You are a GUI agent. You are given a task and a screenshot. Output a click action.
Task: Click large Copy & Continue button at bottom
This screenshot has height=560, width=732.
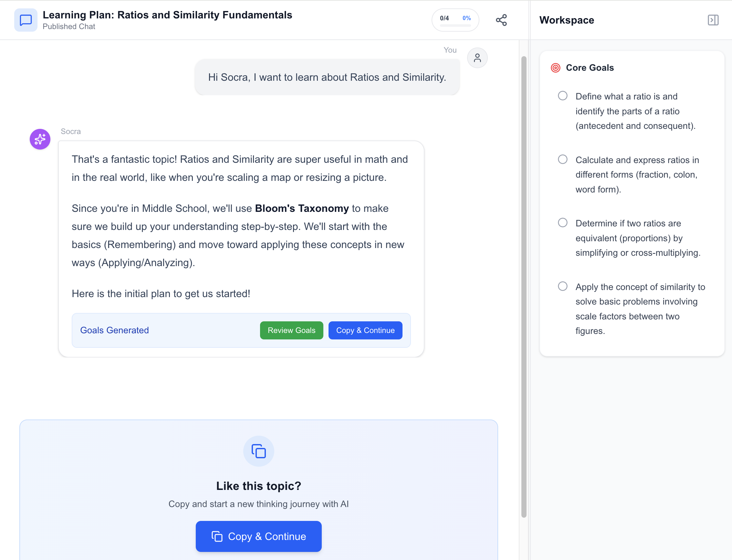pyautogui.click(x=258, y=536)
